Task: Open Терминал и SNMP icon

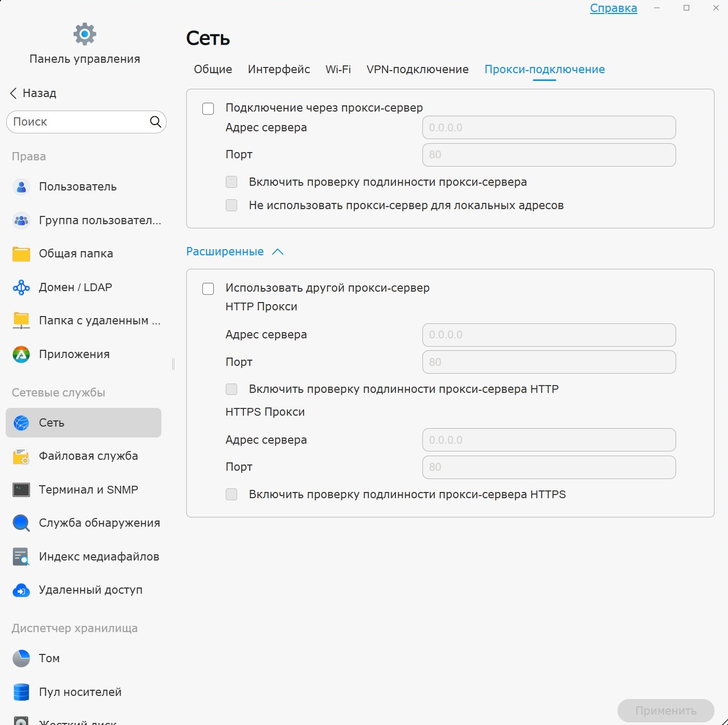Action: [21, 490]
